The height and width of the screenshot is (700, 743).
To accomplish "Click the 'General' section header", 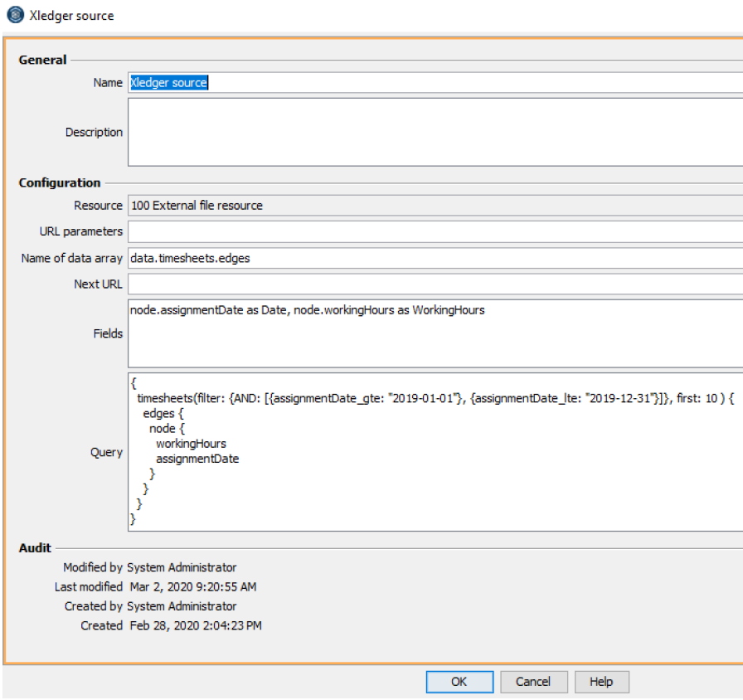I will pyautogui.click(x=43, y=60).
